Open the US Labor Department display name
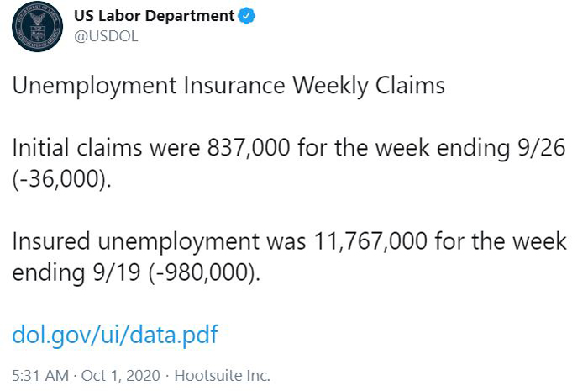This screenshot has width=588, height=391. [x=154, y=16]
